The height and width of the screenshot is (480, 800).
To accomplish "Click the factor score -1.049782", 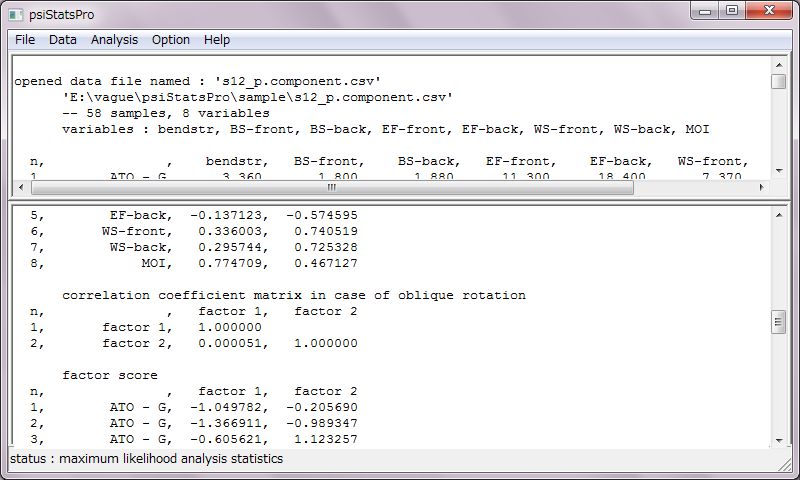I will pyautogui.click(x=229, y=408).
